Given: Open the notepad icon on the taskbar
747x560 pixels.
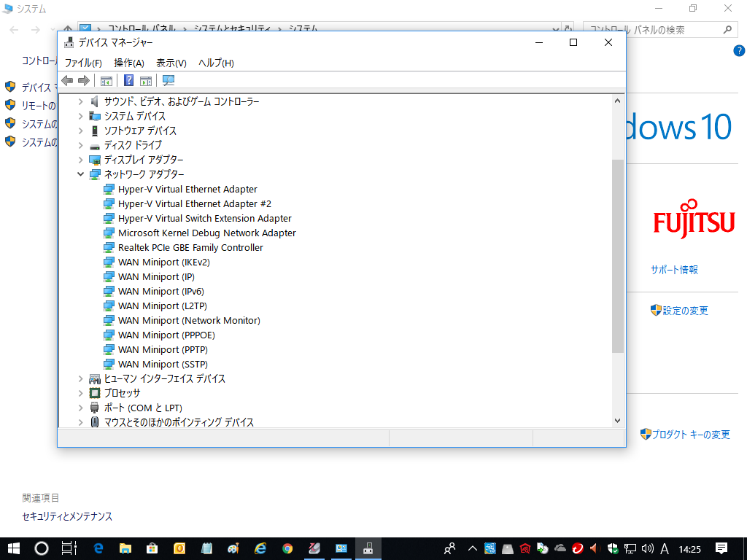Looking at the screenshot, I should click(206, 548).
